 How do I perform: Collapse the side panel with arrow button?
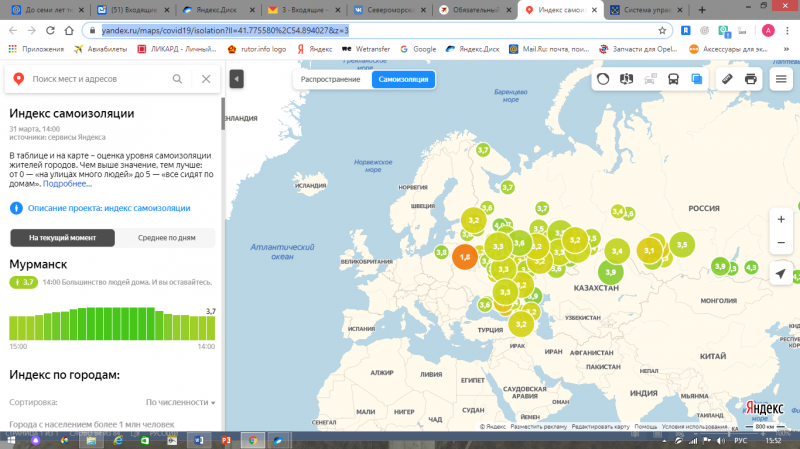[x=236, y=79]
